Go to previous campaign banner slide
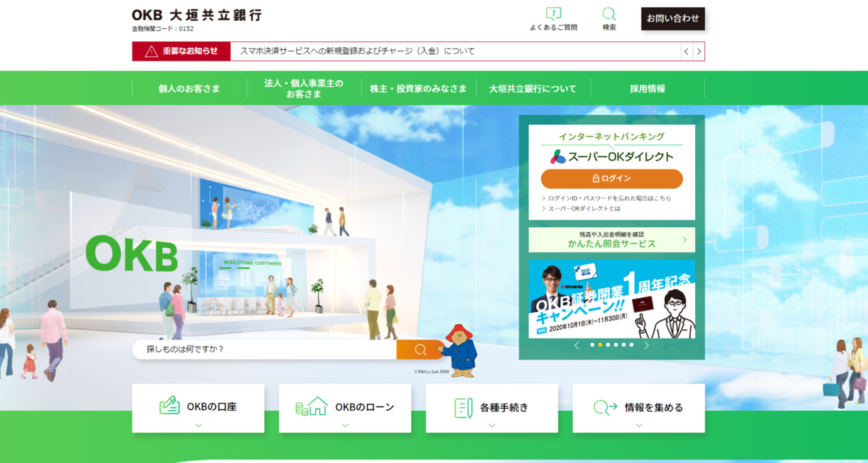 [576, 345]
